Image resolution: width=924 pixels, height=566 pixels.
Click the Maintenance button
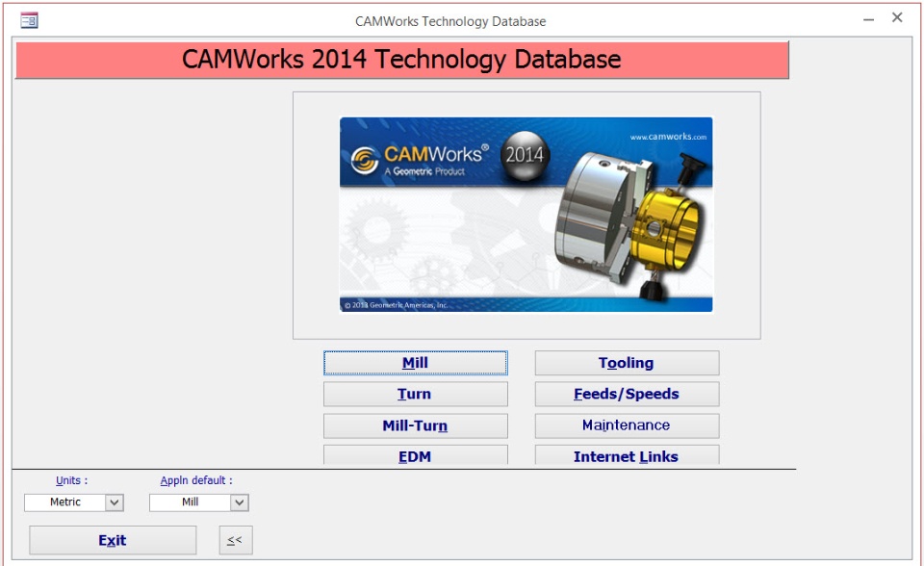(627, 425)
